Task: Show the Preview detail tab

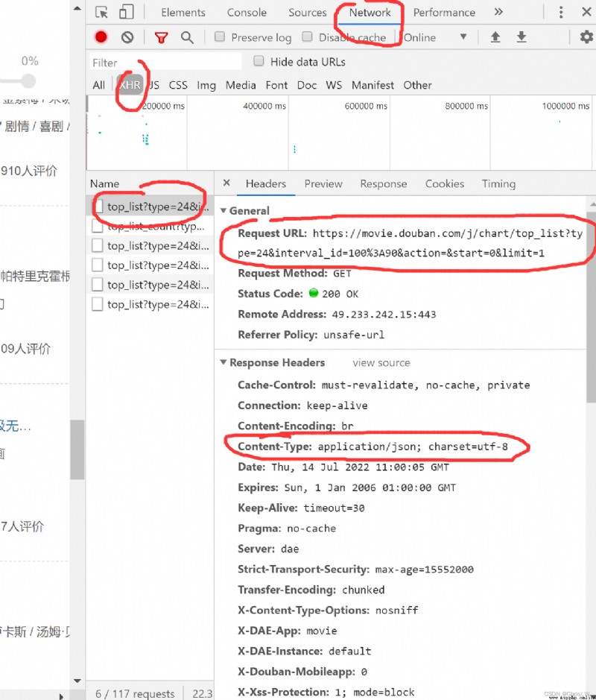Action: tap(323, 183)
